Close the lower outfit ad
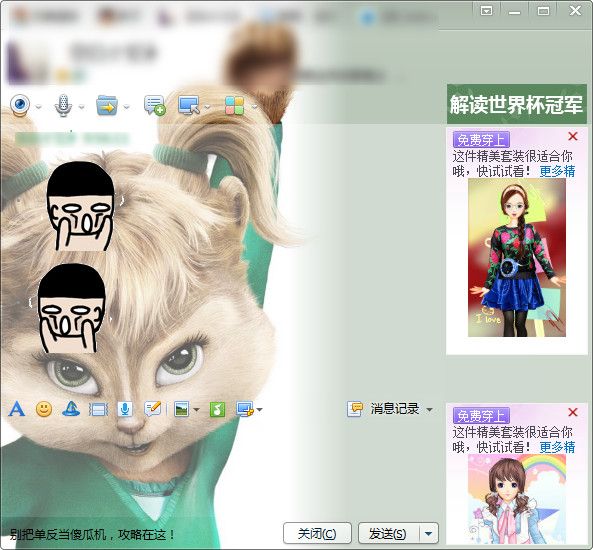The height and width of the screenshot is (550, 593). 573,412
